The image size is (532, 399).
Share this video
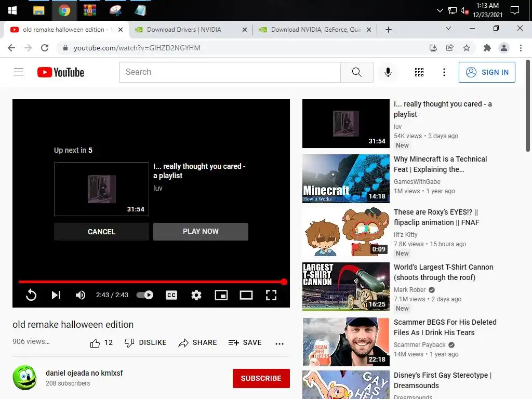tap(198, 343)
